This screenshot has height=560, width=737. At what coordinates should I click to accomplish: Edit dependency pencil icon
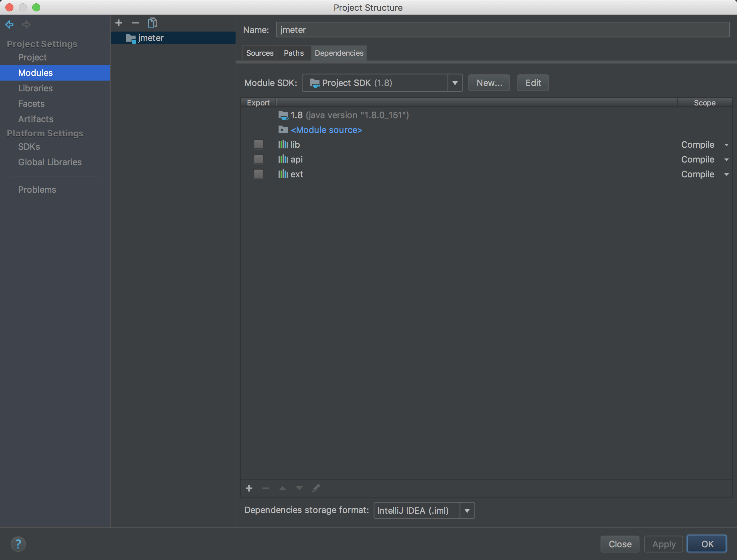click(x=316, y=488)
